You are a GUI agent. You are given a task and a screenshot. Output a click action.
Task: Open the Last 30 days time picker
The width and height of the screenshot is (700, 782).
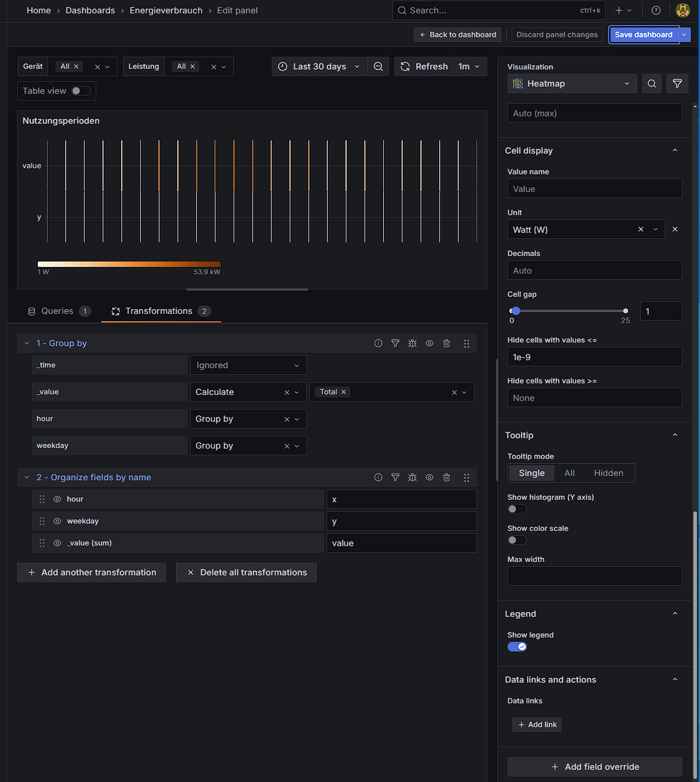[319, 66]
